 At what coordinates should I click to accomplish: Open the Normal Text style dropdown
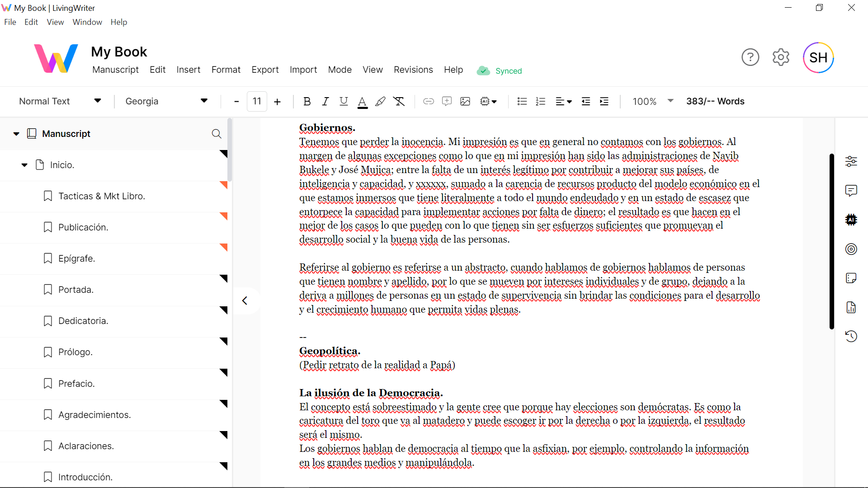click(60, 101)
